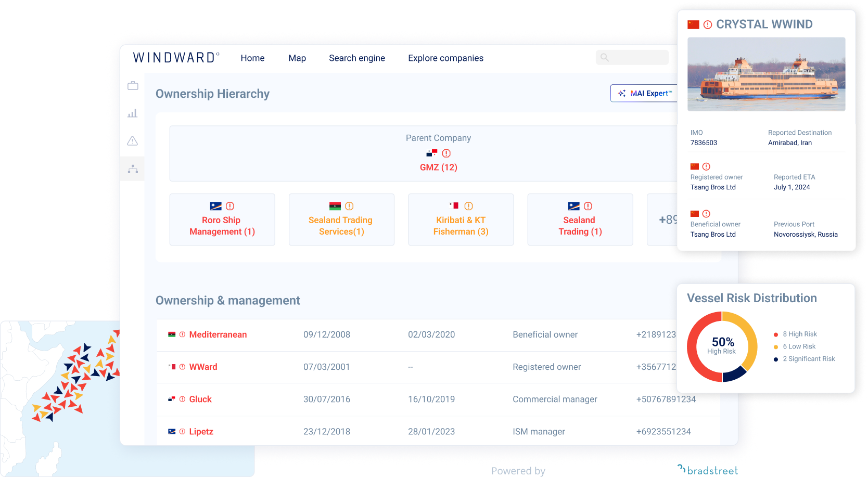Viewport: 868px width, 477px height.
Task: Open the Map nav item
Action: tap(297, 58)
